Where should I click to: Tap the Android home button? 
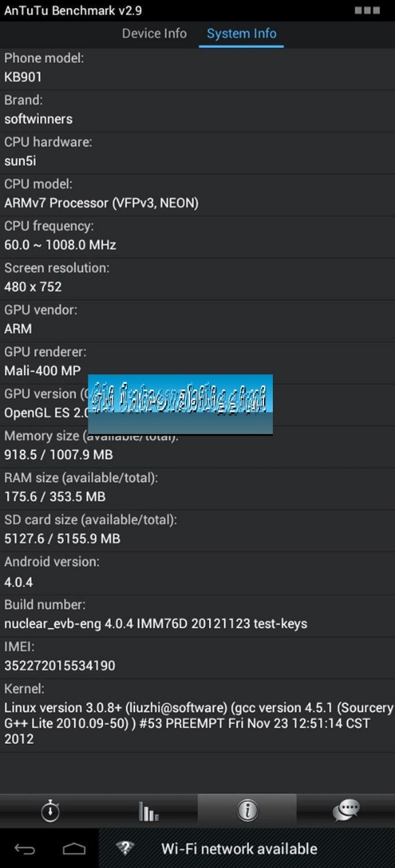74,848
